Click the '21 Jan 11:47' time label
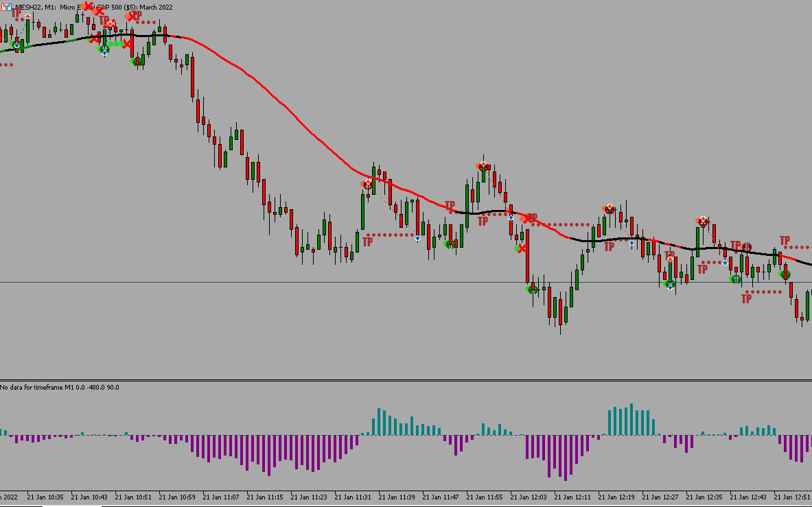Image resolution: width=812 pixels, height=507 pixels. coord(441,497)
